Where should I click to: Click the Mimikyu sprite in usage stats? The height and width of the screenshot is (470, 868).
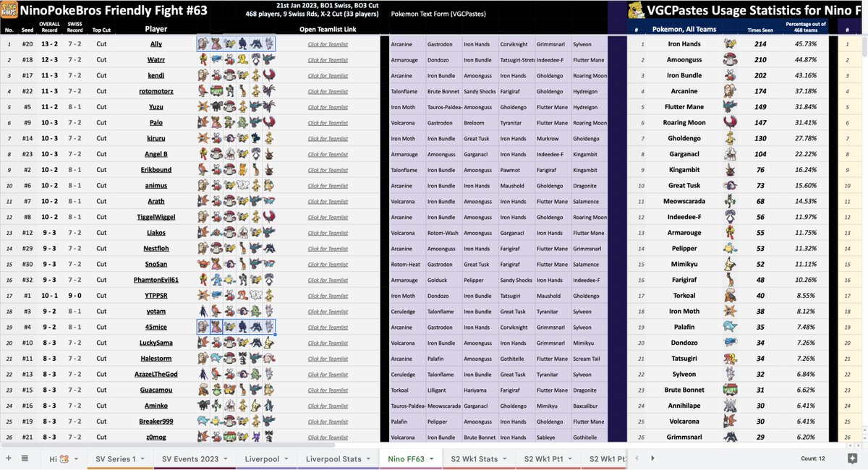[731, 265]
